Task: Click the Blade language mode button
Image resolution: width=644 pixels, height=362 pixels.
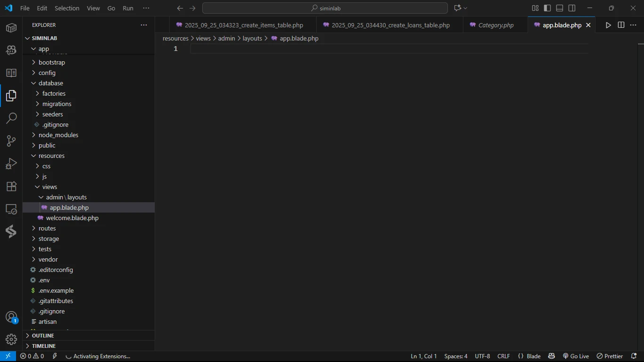Action: pos(529,356)
